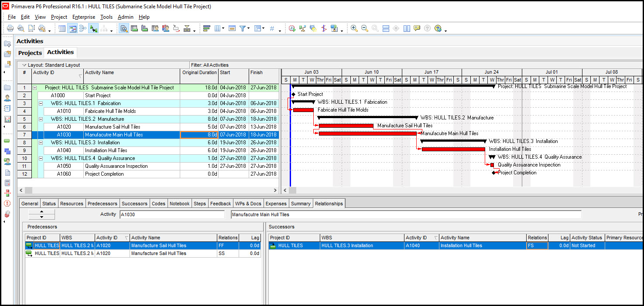Image resolution: width=644 pixels, height=306 pixels.
Task: Click the Zoom Out magnifier
Action: pos(365,28)
